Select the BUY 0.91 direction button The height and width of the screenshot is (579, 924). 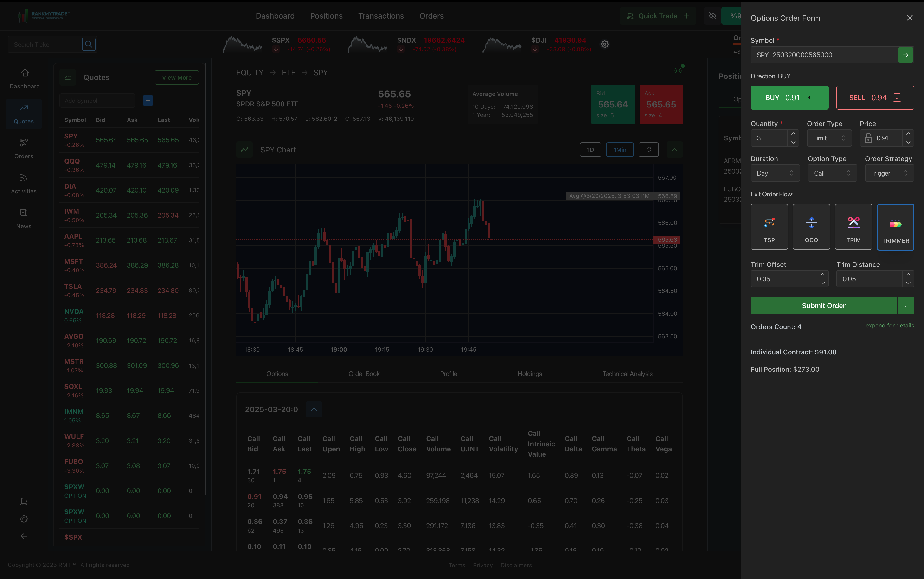[789, 98]
